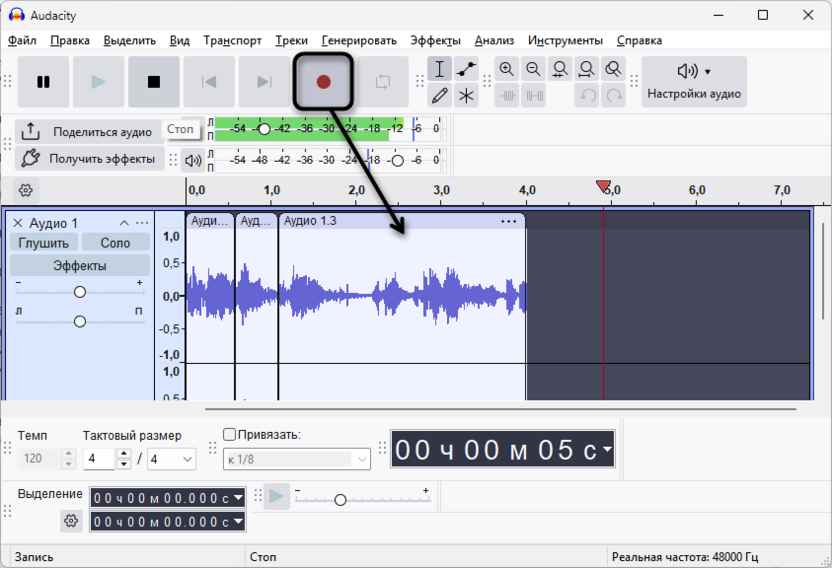Click the playhead marker on timeline ruler
832x568 pixels.
[603, 186]
